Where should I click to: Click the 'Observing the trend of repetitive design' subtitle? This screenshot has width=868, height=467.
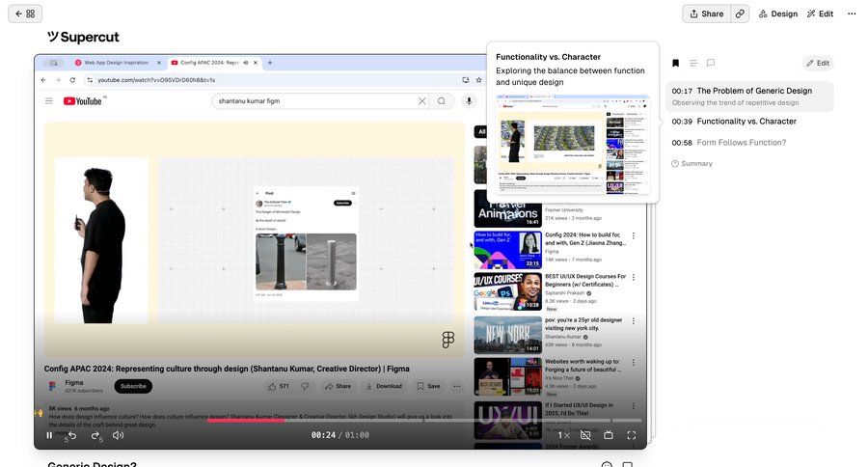(x=735, y=103)
